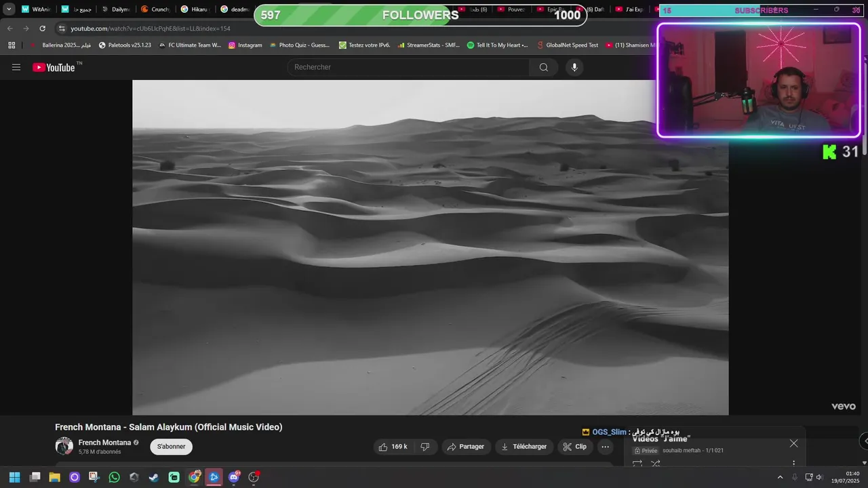Subscribe with the S'abonner button
The height and width of the screenshot is (488, 868).
[x=171, y=447]
